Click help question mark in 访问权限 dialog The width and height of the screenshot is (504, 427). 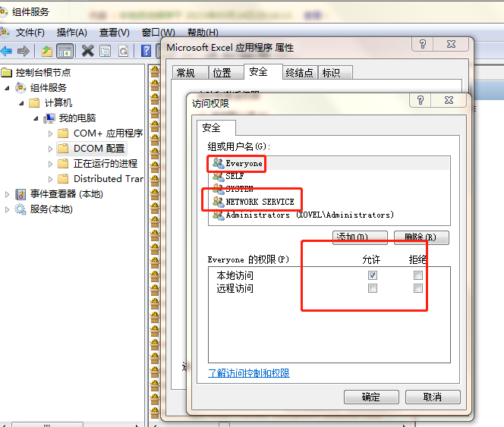(421, 100)
